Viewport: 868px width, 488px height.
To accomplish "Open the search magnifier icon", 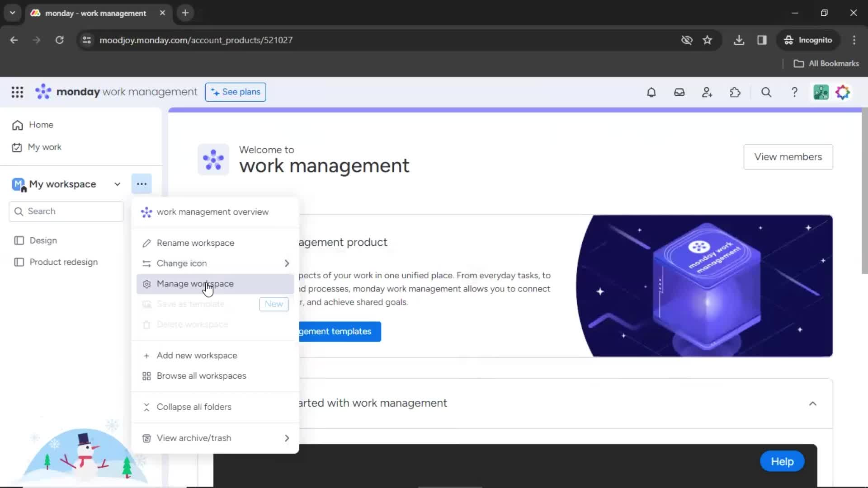I will tap(766, 92).
